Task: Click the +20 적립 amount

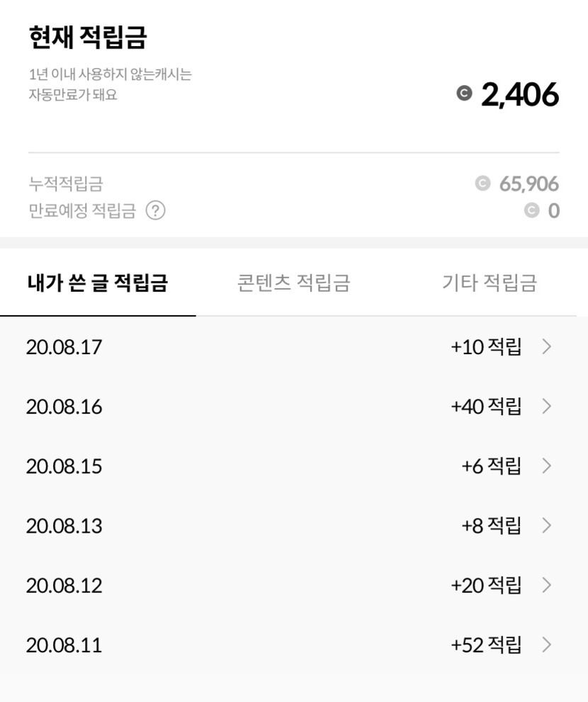Action: pyautogui.click(x=486, y=585)
